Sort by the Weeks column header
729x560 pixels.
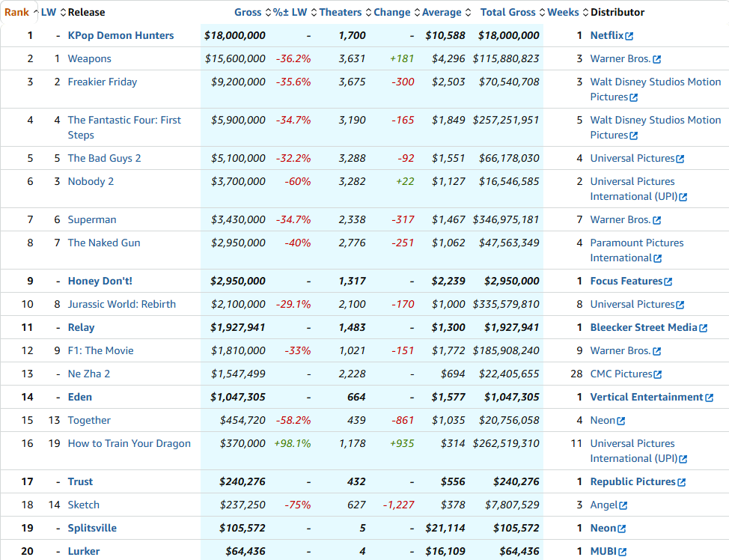pyautogui.click(x=563, y=12)
